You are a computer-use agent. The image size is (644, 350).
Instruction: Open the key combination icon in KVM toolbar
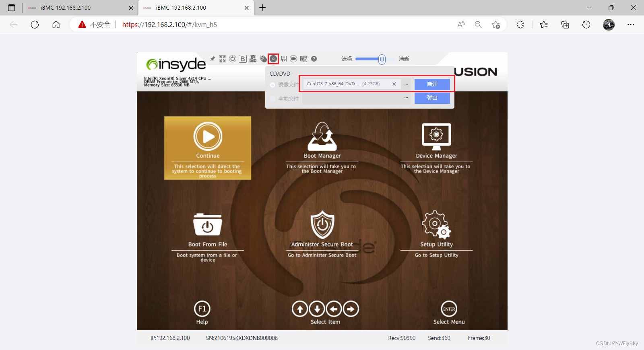point(253,59)
